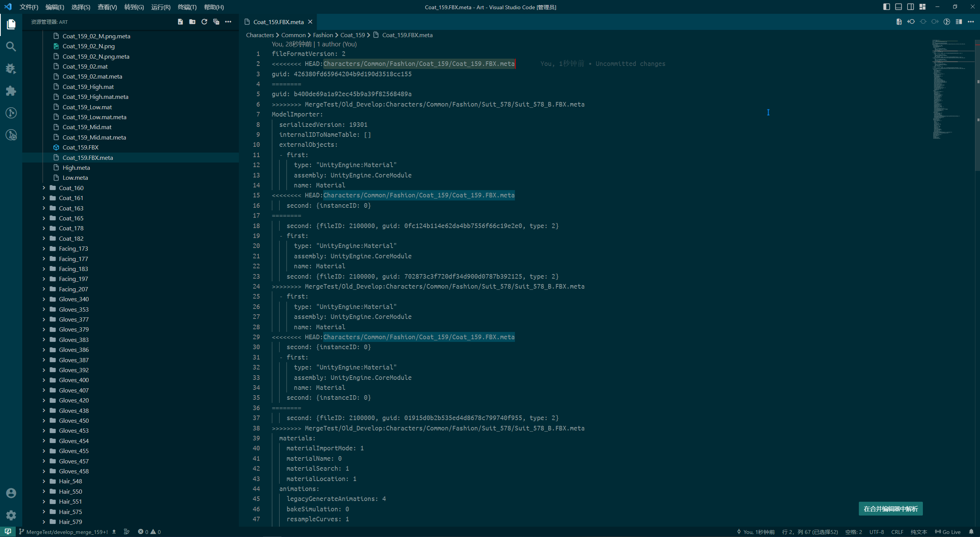
Task: Expand the Hair_548 folder
Action: [x=70, y=481]
